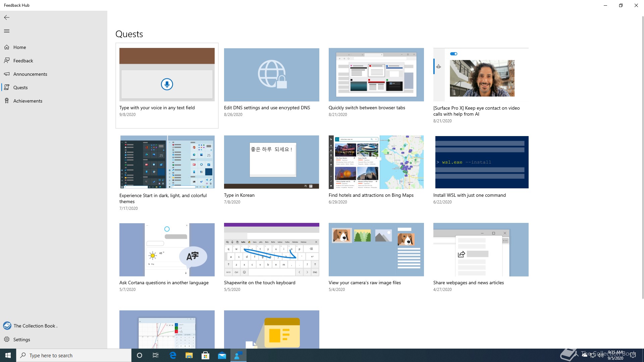Open Feedback navigation item

click(x=54, y=61)
